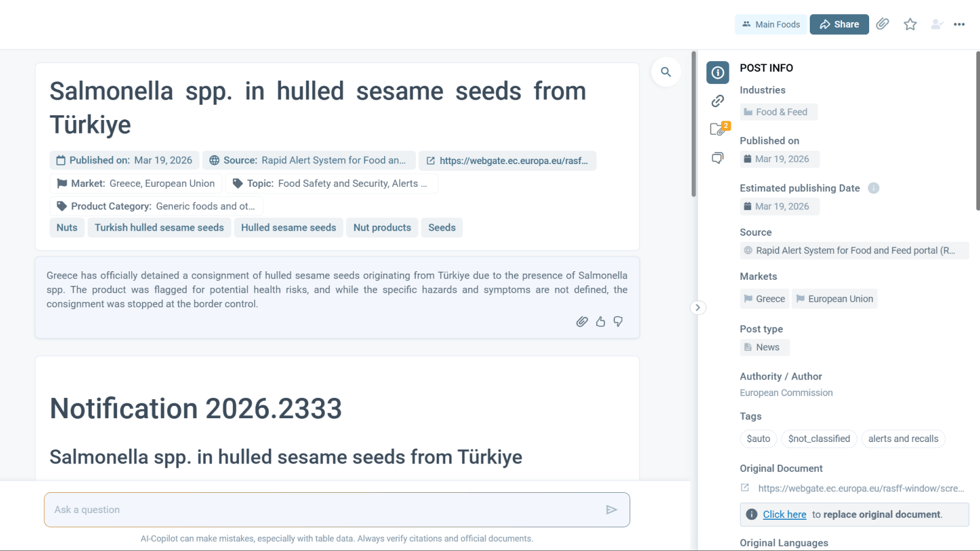Open the attachments paperclip in top toolbar
Screen dimensions: 980x551
[883, 24]
